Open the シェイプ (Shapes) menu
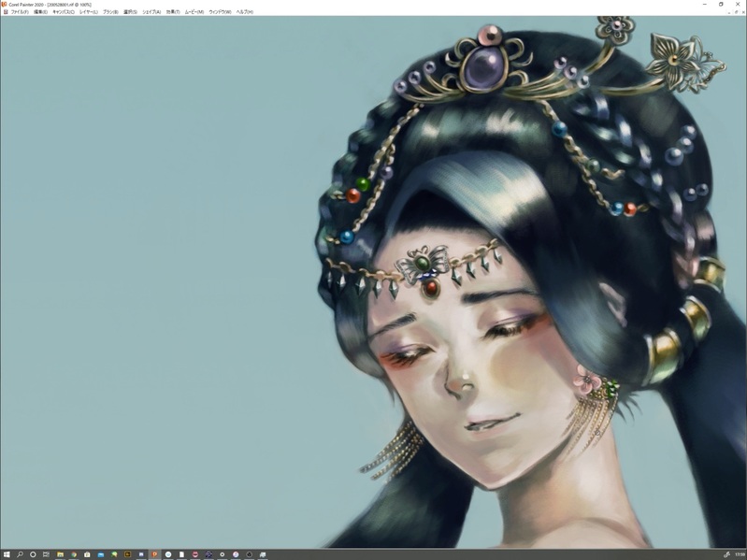Screen dimensions: 747x560 (x=151, y=12)
